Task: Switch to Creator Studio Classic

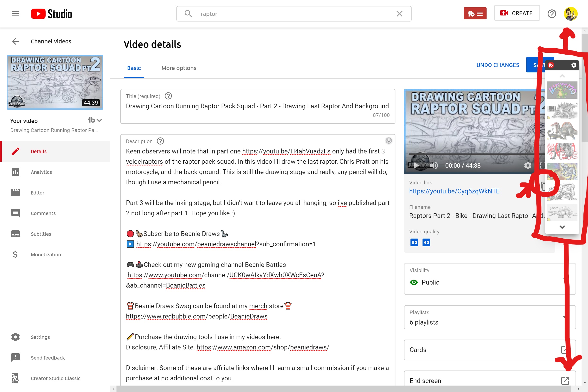Action: click(x=55, y=378)
